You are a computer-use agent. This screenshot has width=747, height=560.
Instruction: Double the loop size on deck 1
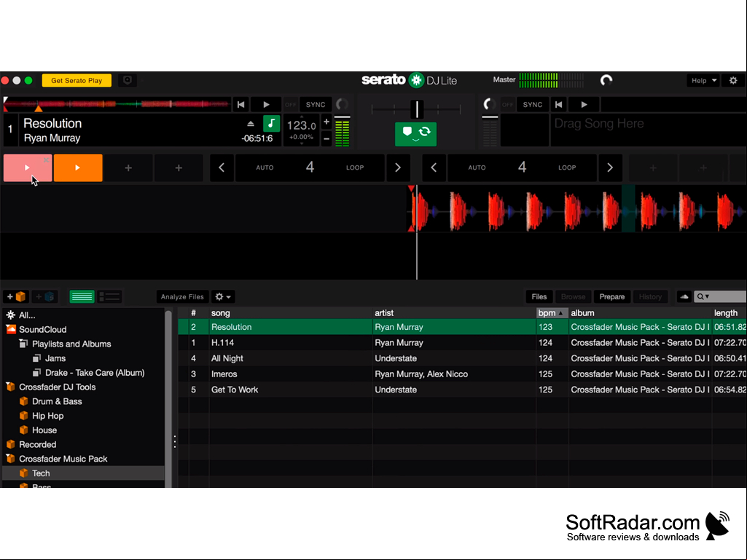pyautogui.click(x=398, y=167)
